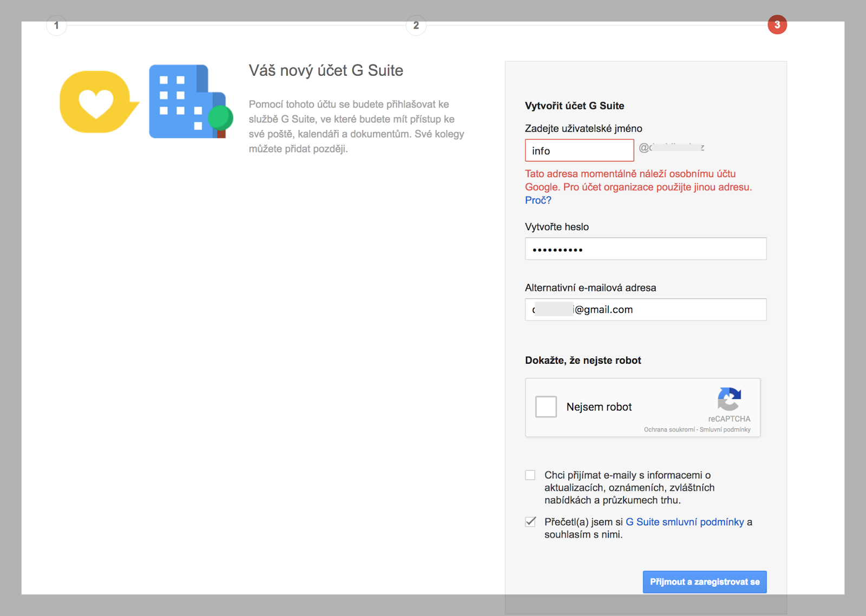Enable the email updates and offers checkbox
866x616 pixels.
[530, 475]
